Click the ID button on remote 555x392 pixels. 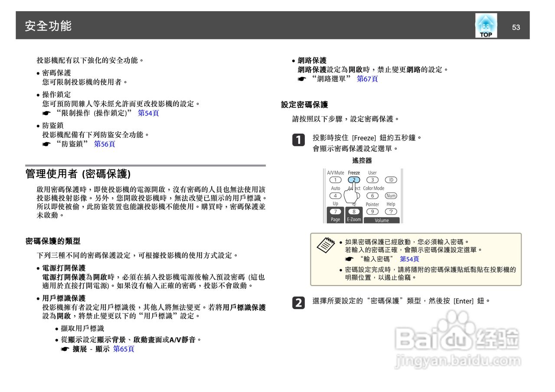click(x=391, y=180)
